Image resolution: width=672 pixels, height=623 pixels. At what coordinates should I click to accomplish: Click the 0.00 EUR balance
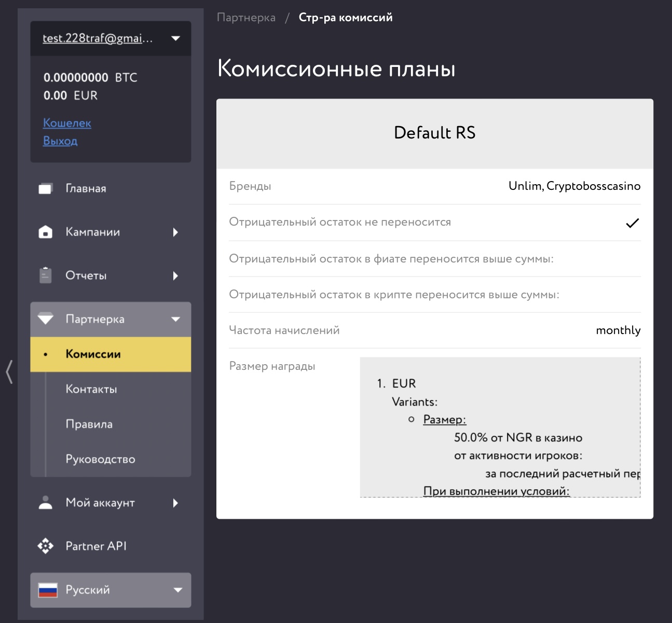pos(71,95)
